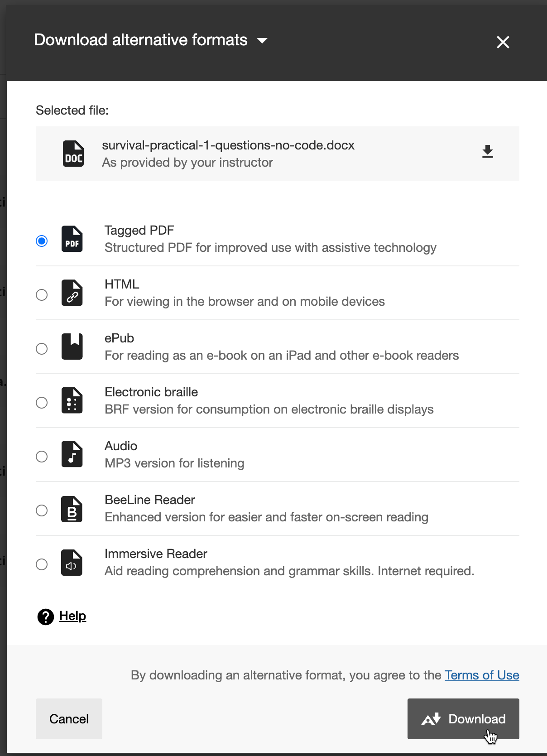Click the ePub bookmark icon
The image size is (547, 756).
click(72, 347)
